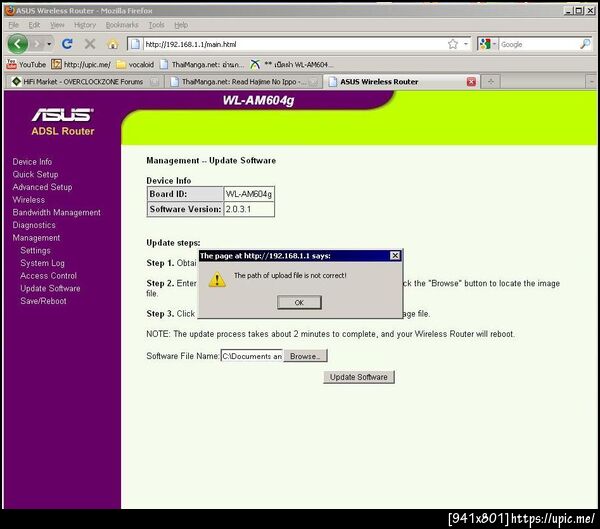Open the Tools menu
The image size is (600, 529).
157,25
